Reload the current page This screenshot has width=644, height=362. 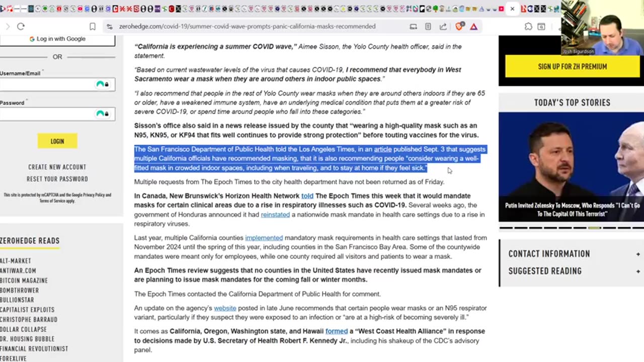pyautogui.click(x=21, y=27)
